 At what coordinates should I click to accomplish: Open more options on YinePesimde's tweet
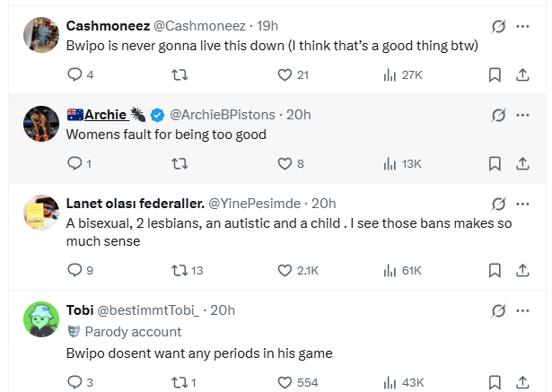point(522,204)
